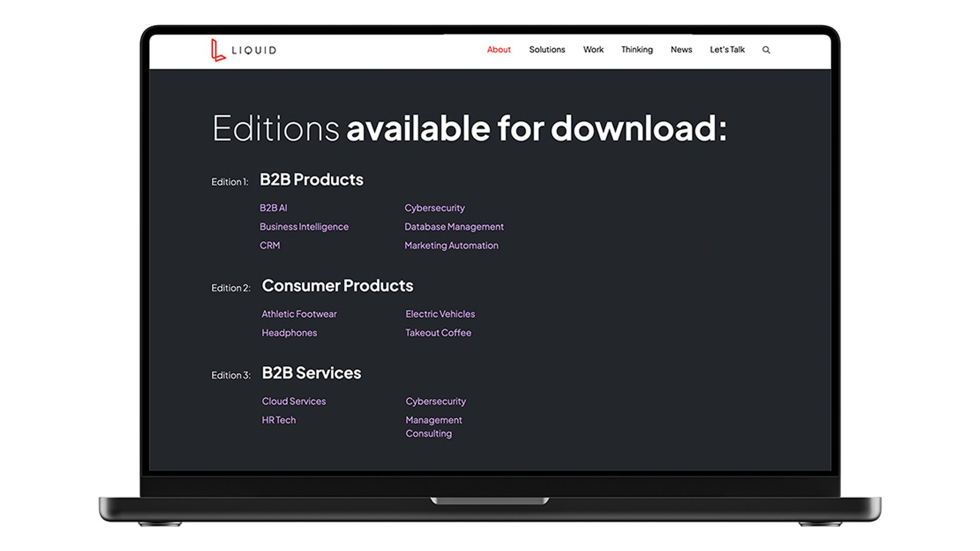
Task: Open the search magnifier icon
Action: pyautogui.click(x=766, y=50)
